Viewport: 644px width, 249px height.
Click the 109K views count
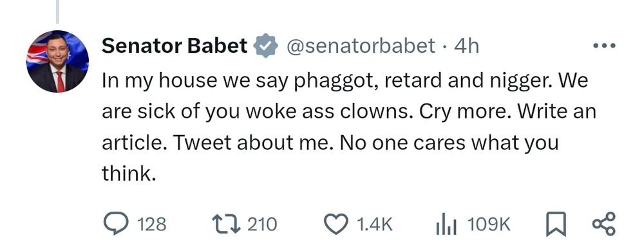click(489, 225)
